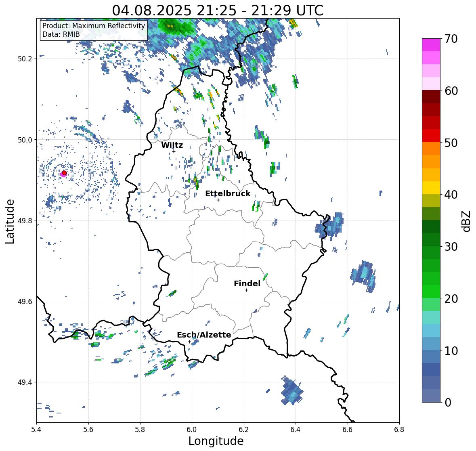The image size is (476, 451).
Task: Click the 'Product: Maximum Reflectivity' label
Action: click(94, 26)
